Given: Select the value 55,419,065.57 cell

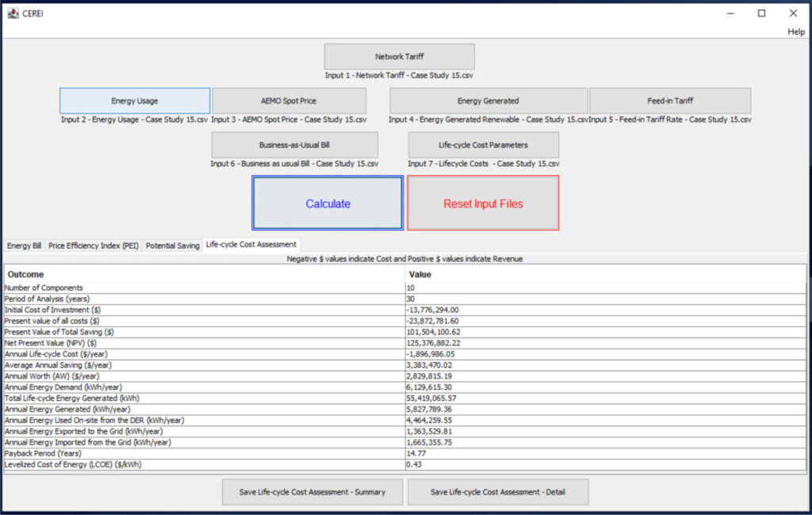Looking at the screenshot, I should (x=606, y=398).
